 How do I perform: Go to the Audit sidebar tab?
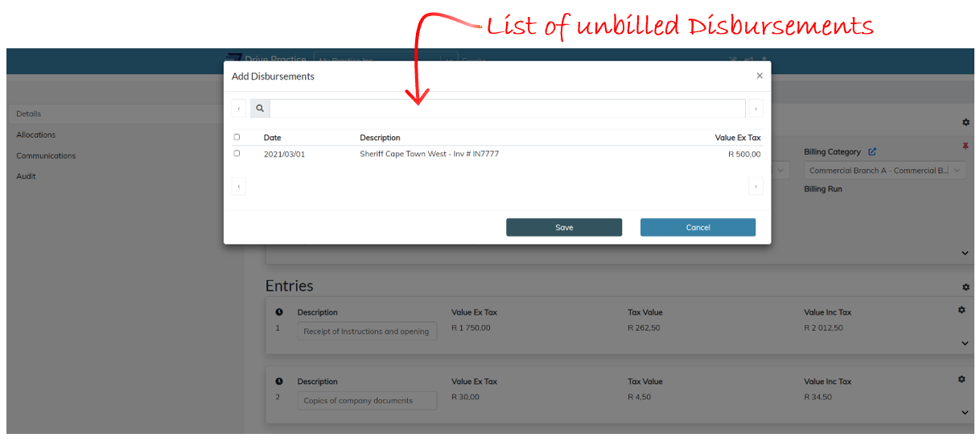[x=27, y=176]
